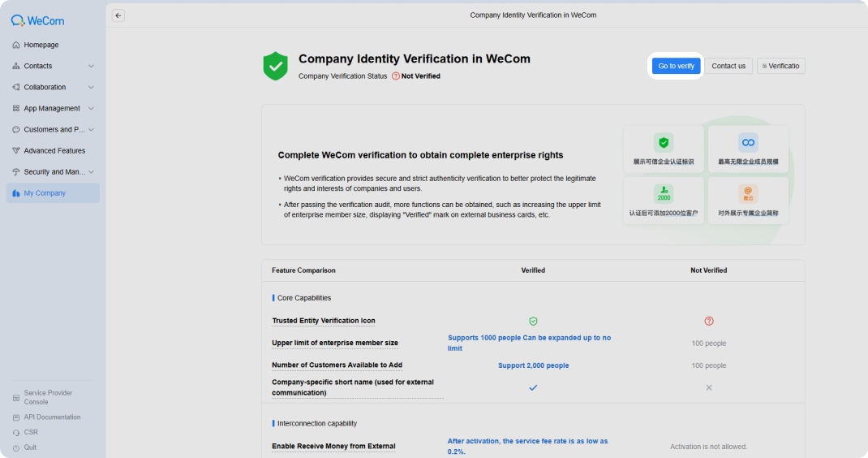Click the orange @ short name card
The image size is (868, 458).
click(748, 200)
